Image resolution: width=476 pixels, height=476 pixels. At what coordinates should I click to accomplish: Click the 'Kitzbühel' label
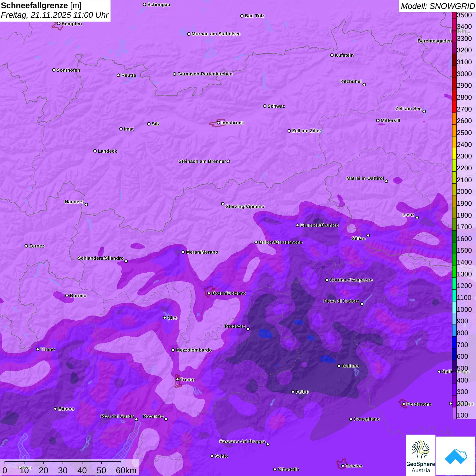351,81
